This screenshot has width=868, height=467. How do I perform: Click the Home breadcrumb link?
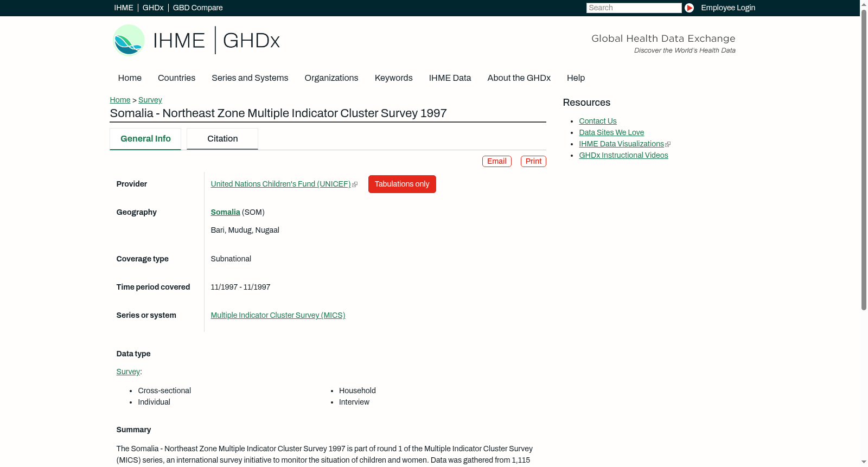(x=120, y=100)
